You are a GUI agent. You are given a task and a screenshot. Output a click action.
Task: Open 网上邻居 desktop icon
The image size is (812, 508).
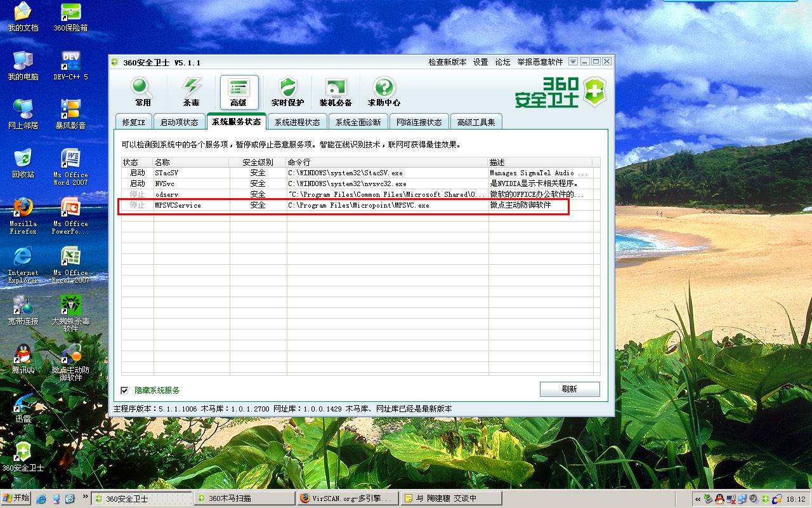pyautogui.click(x=23, y=114)
